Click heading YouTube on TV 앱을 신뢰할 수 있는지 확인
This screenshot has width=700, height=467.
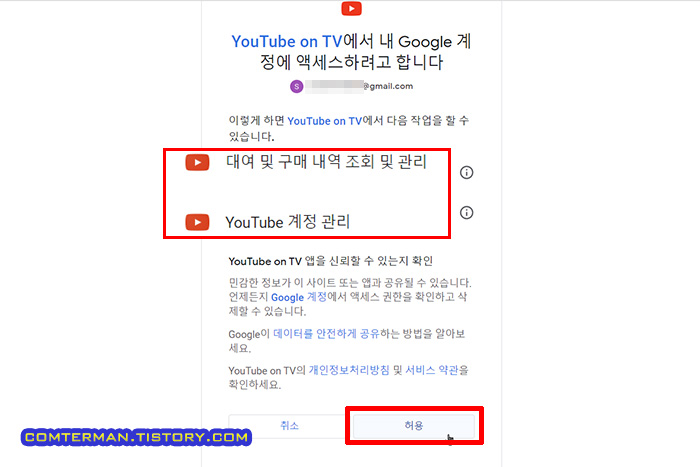click(331, 261)
